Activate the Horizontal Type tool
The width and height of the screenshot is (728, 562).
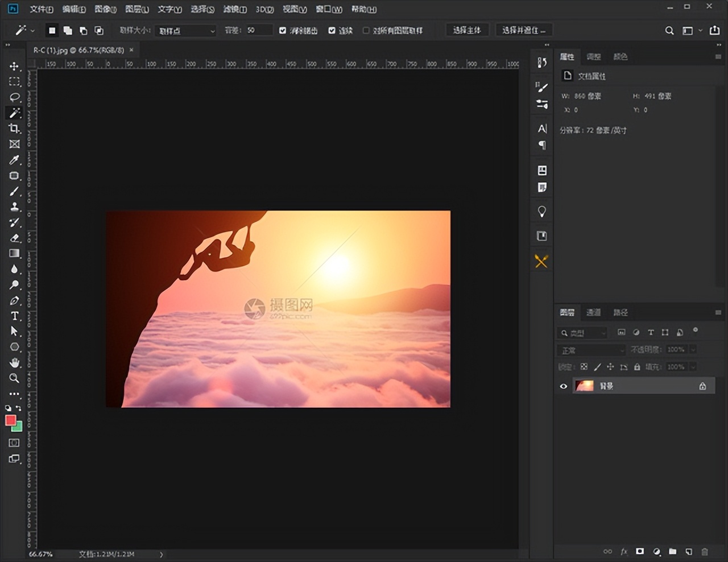pos(14,316)
